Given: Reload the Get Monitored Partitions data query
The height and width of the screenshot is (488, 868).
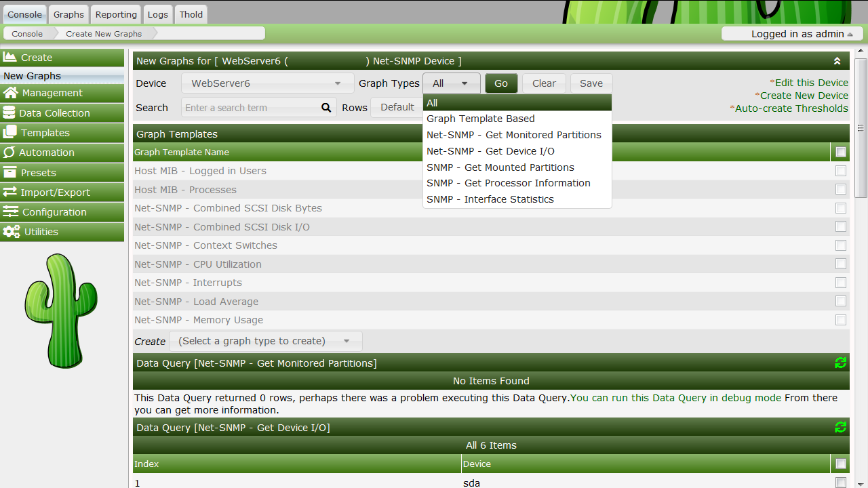Looking at the screenshot, I should (x=840, y=363).
